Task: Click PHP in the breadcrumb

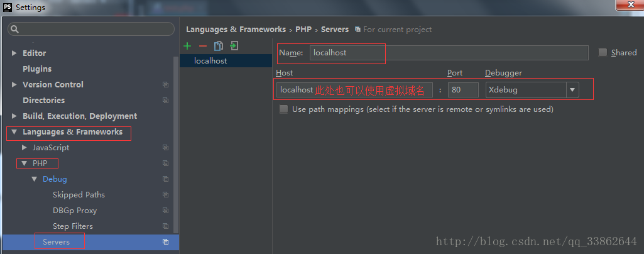Action: (x=303, y=30)
